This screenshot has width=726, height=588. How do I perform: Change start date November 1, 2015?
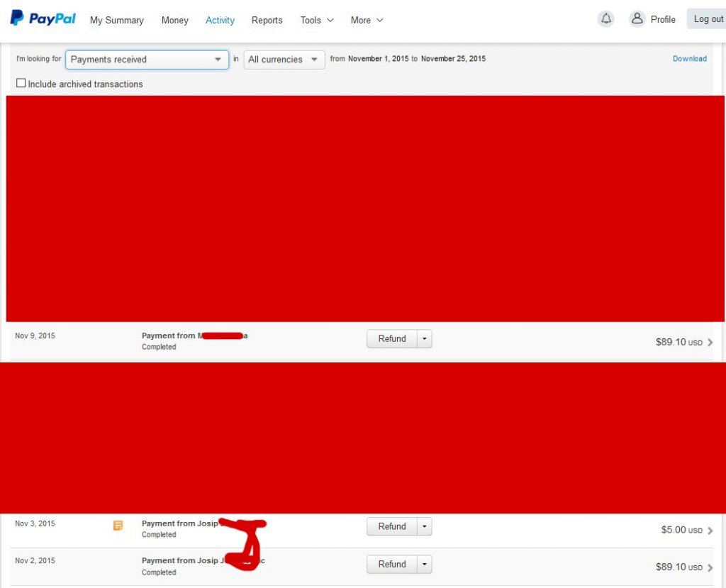pos(379,58)
